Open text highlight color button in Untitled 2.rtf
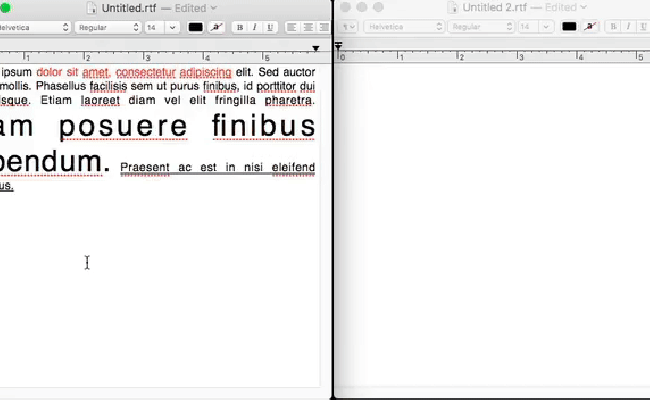The image size is (650, 400). (590, 27)
